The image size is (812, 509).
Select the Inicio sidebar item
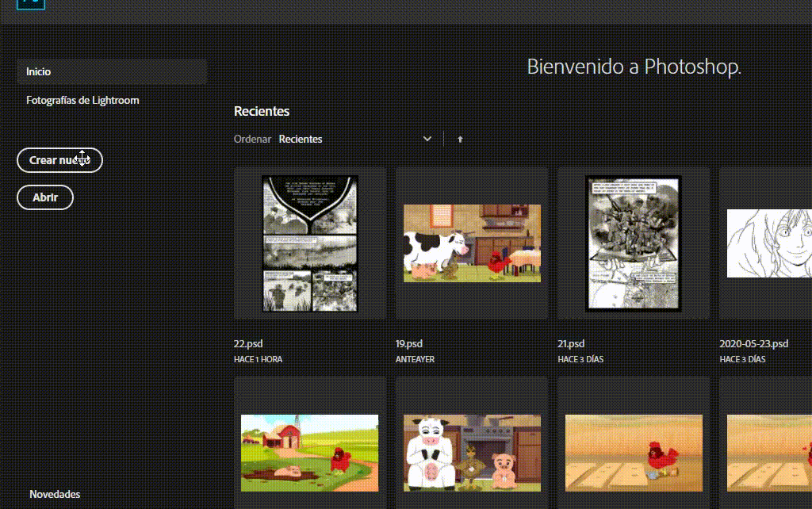click(112, 71)
